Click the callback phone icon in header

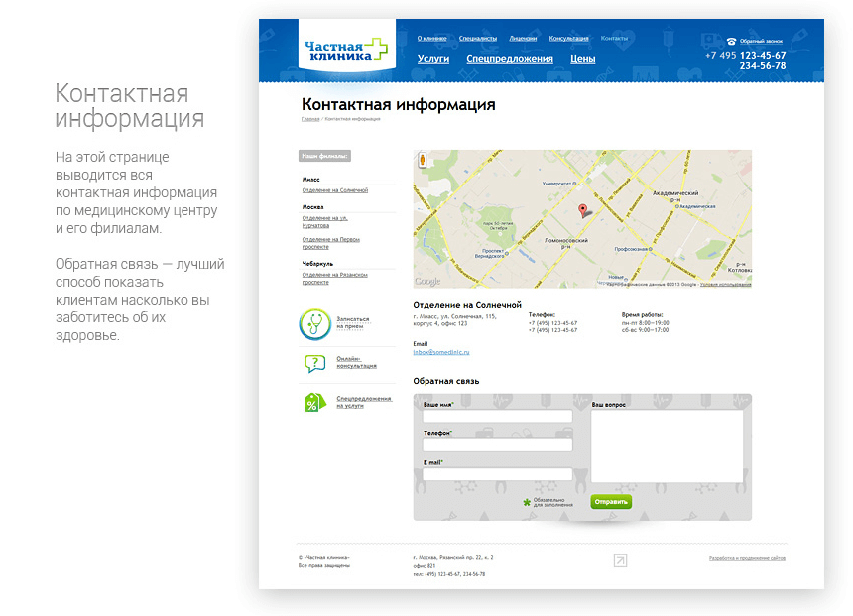pos(731,41)
